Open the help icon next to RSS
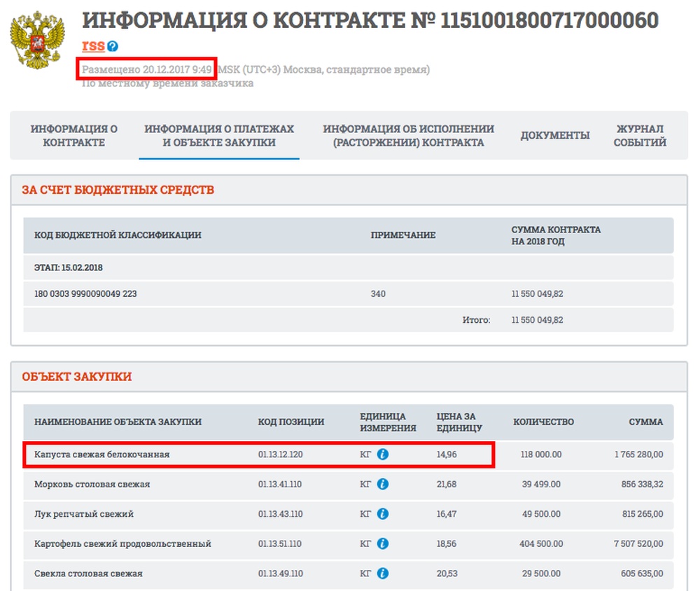The width and height of the screenshot is (700, 591). tap(113, 47)
